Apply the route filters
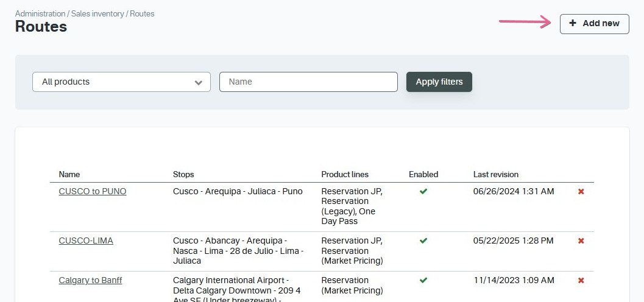The width and height of the screenshot is (644, 302). click(x=439, y=82)
